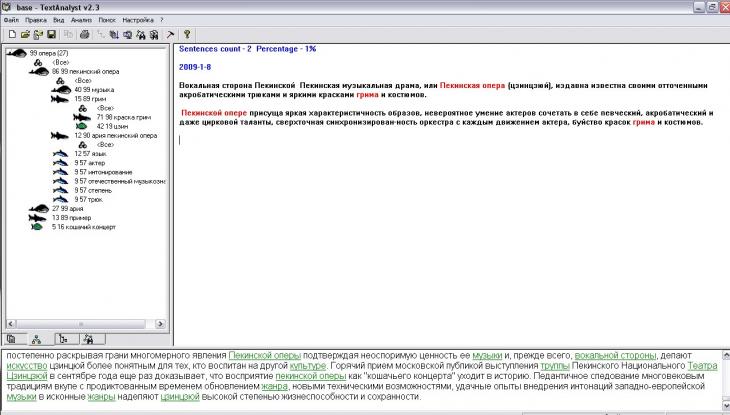Screen dimensions: 730x415
Task: Click the first binoculars search icon
Action: click(x=141, y=34)
